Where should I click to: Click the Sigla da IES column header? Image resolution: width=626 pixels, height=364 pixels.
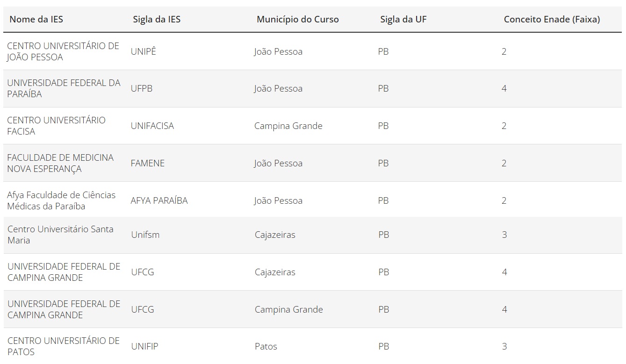157,19
